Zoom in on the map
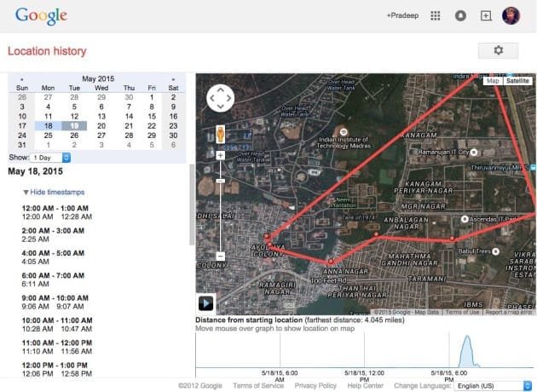537x392 pixels. (x=220, y=155)
